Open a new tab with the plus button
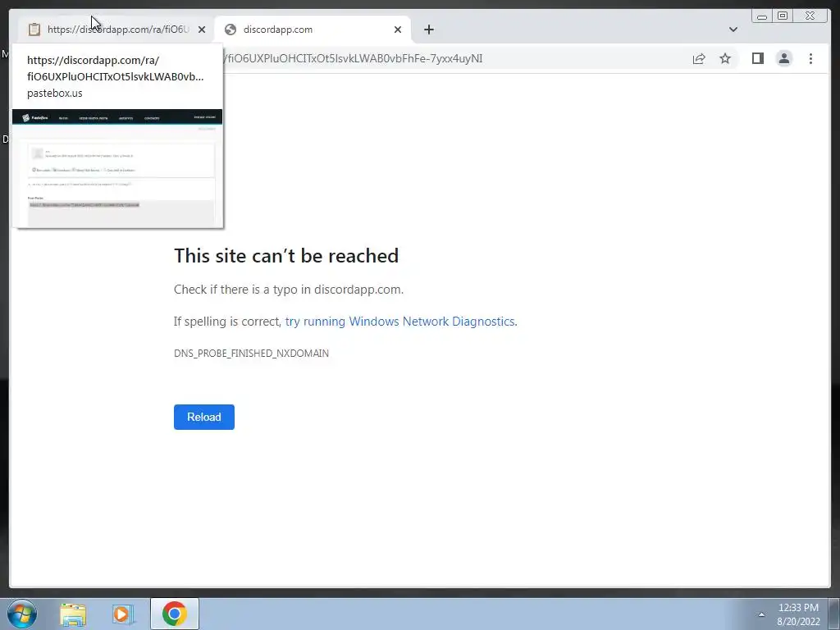The width and height of the screenshot is (840, 630). point(428,30)
